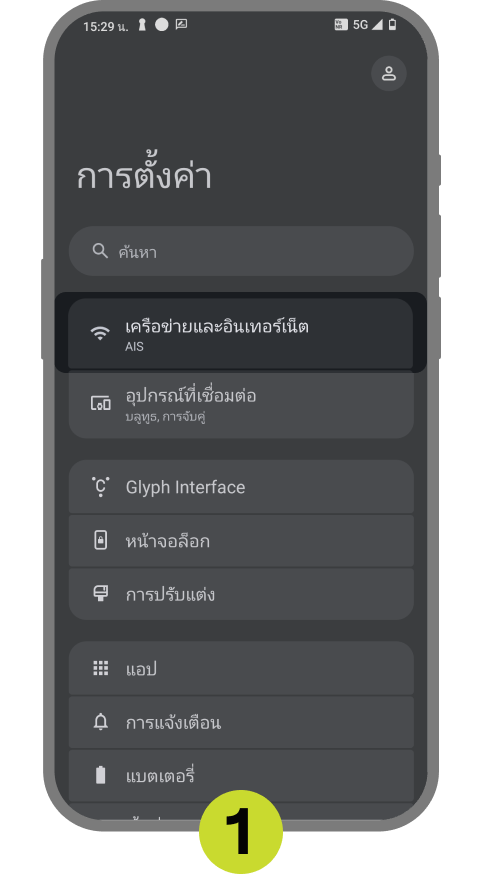Open อุปกรณ์ที่เชื่อมต่อ settings
Viewport: 482px width, 875px height.
point(241,404)
